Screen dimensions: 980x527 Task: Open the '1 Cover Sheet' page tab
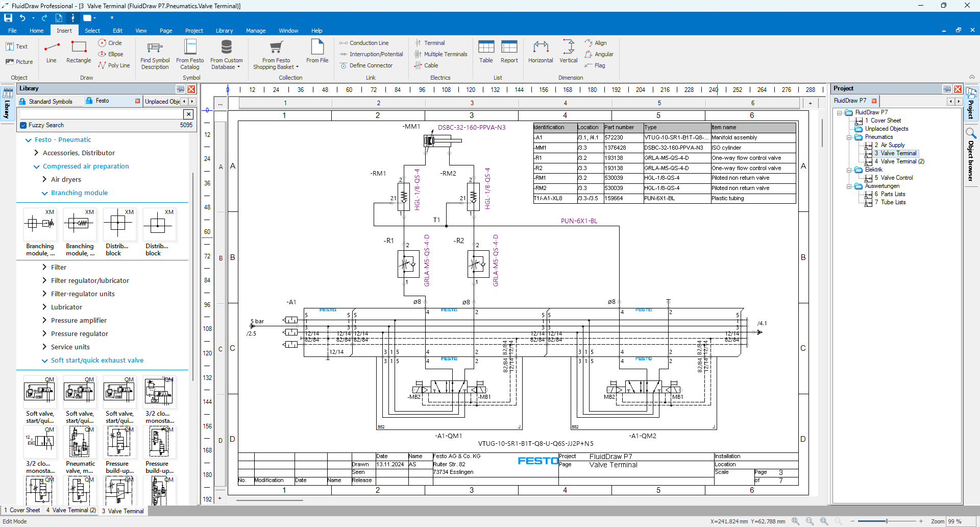[22, 511]
